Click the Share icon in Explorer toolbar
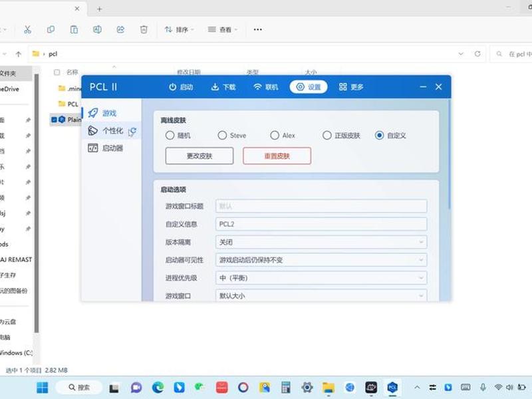The height and width of the screenshot is (399, 532). pos(120,29)
